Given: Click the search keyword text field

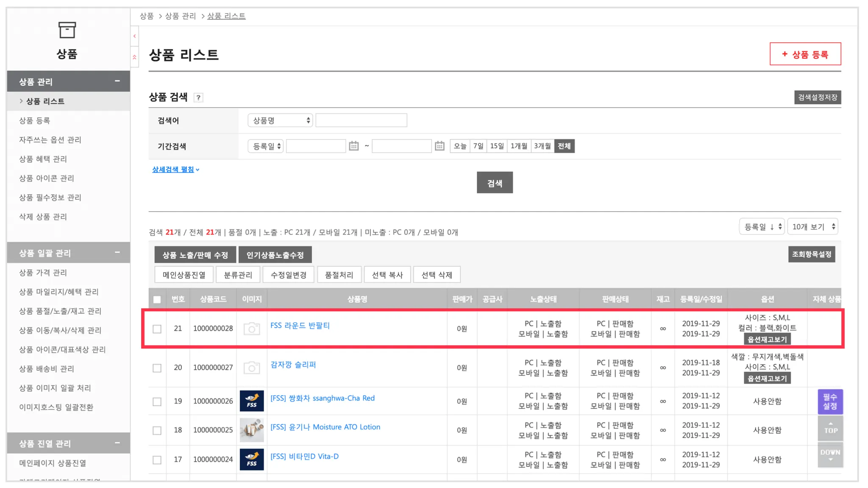Looking at the screenshot, I should point(361,121).
